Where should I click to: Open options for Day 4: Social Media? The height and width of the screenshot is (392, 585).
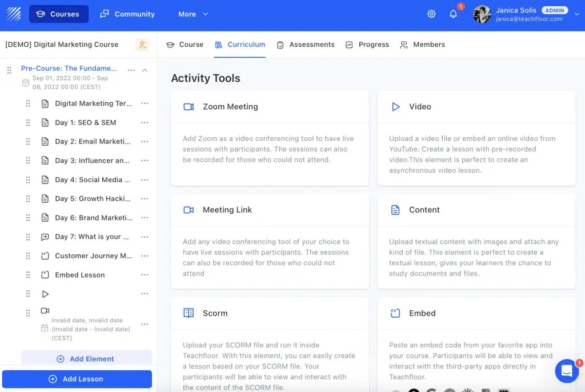[x=145, y=179]
